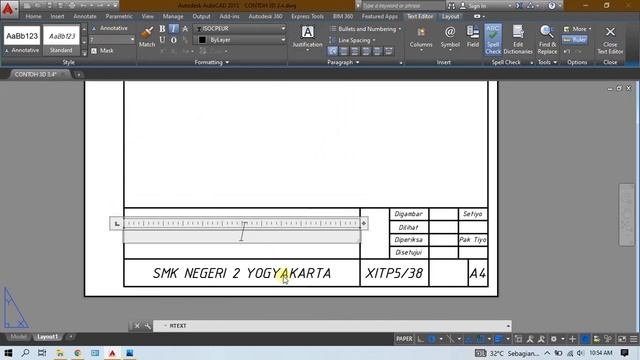Open status bar customization menu icon
This screenshot has width=640, height=360.
[633, 339]
